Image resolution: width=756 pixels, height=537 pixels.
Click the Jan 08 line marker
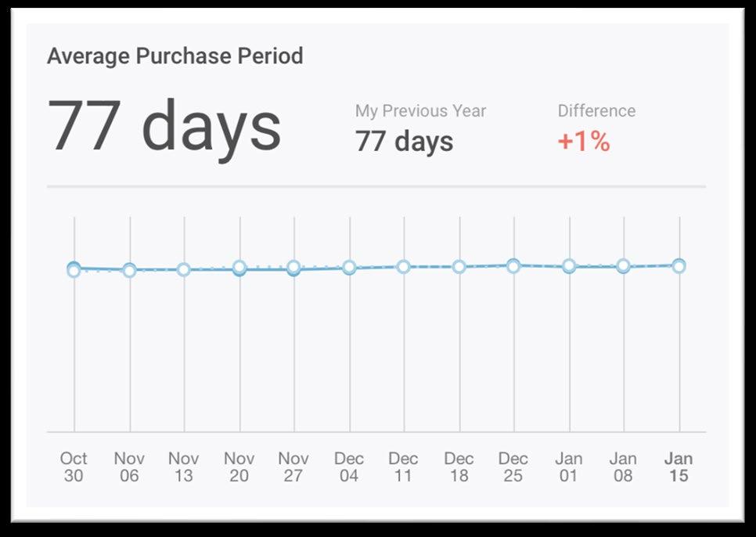624,266
